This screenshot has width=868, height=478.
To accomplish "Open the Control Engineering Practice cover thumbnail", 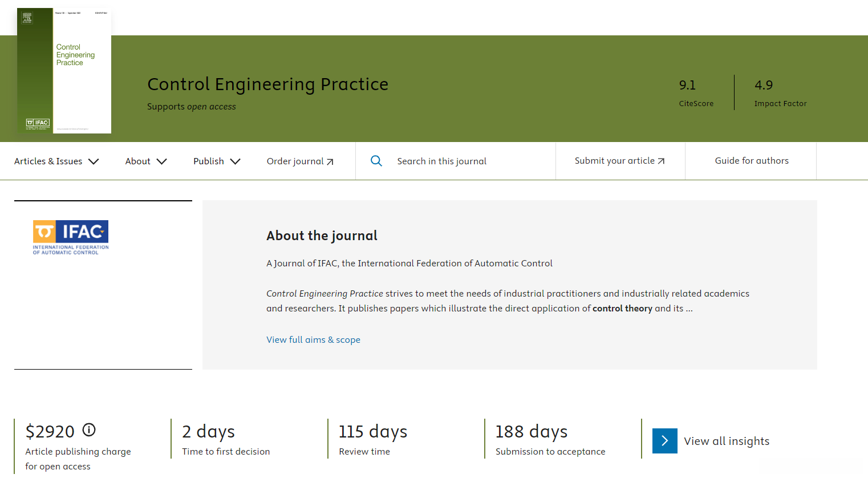I will click(64, 71).
